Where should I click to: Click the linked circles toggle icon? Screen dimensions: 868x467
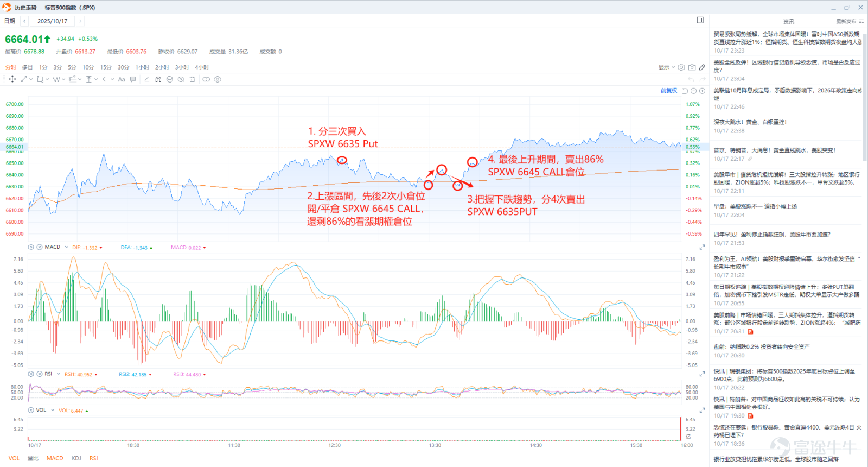point(206,79)
